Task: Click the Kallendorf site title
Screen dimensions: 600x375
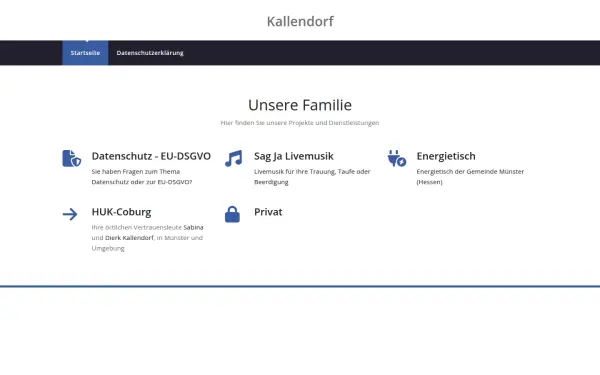Action: tap(300, 21)
